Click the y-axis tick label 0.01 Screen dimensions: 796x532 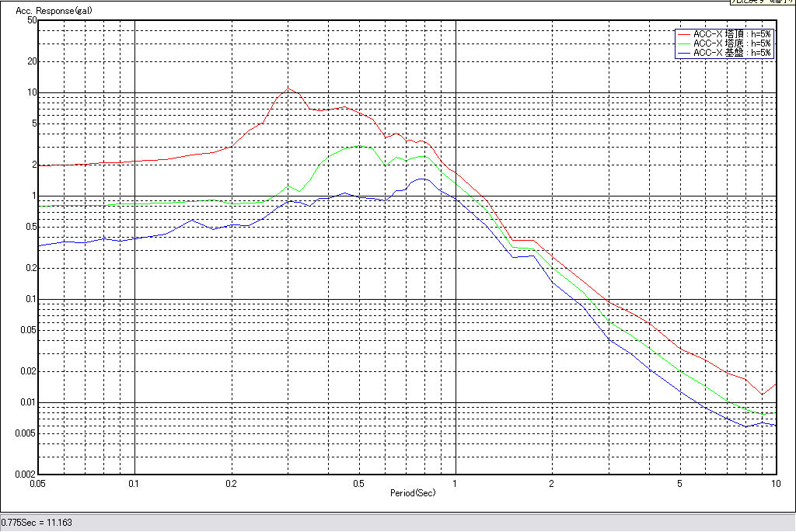coord(29,402)
